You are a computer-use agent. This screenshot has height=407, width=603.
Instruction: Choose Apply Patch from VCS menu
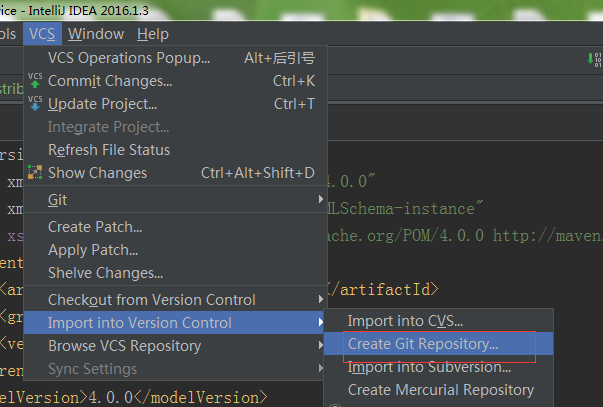(93, 250)
